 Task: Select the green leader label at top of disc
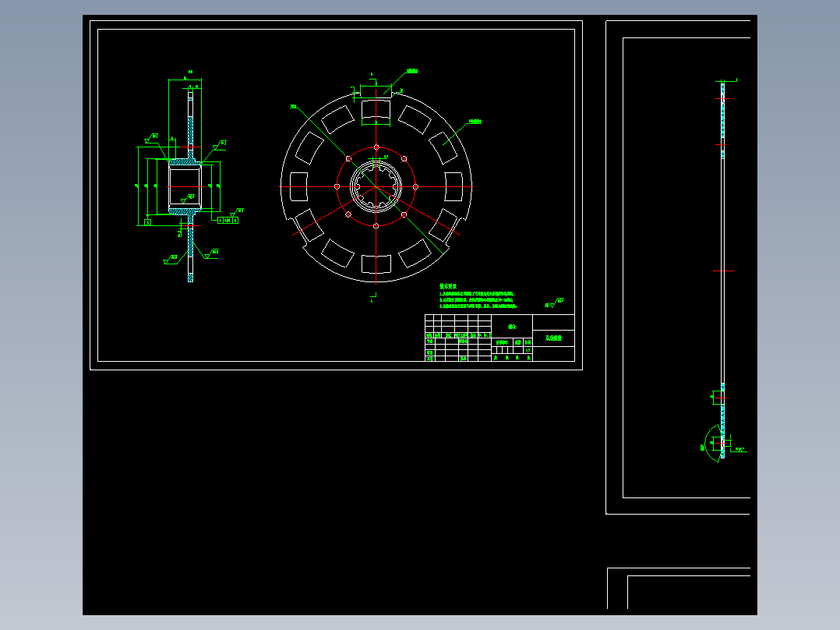pos(412,71)
